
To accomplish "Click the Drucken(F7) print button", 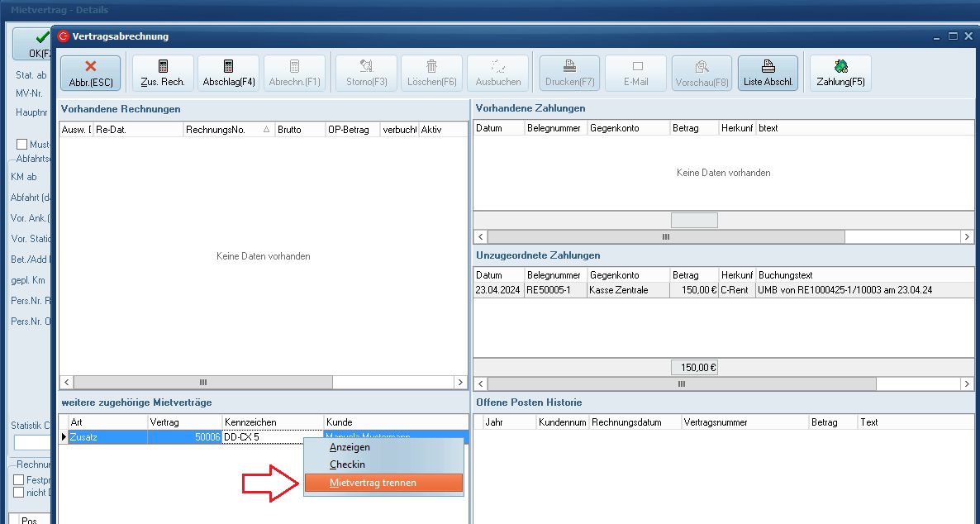I will click(x=569, y=73).
